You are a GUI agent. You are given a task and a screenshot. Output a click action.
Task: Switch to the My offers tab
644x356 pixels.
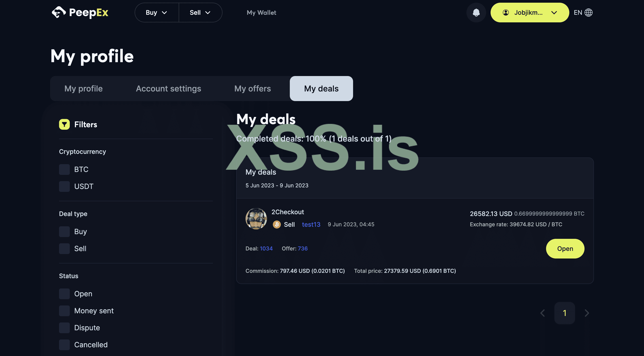pos(252,89)
